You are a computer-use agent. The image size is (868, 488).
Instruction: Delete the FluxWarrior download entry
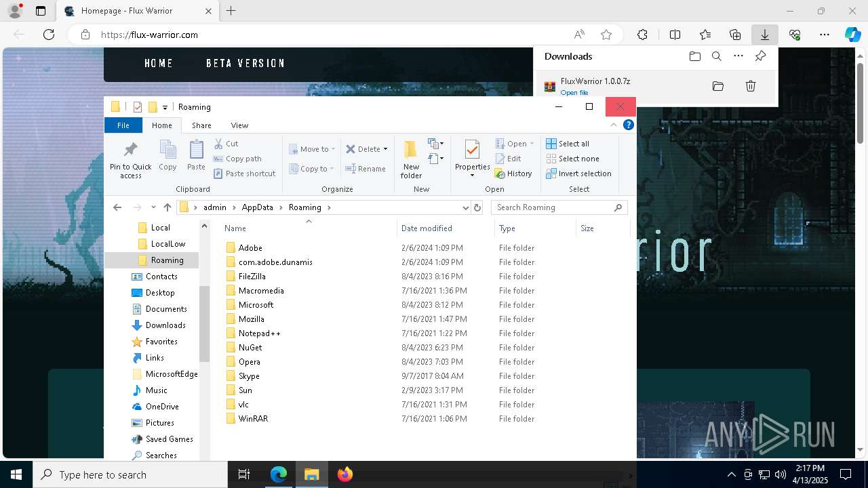[751, 86]
